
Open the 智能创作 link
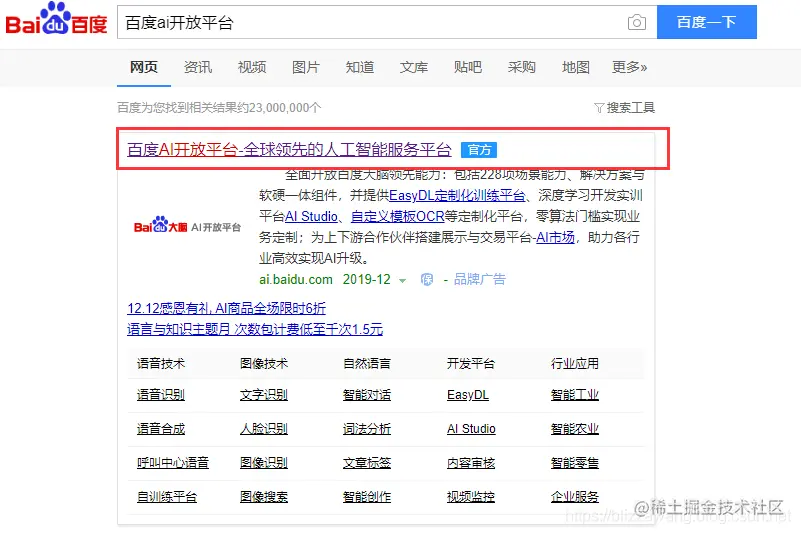367,497
